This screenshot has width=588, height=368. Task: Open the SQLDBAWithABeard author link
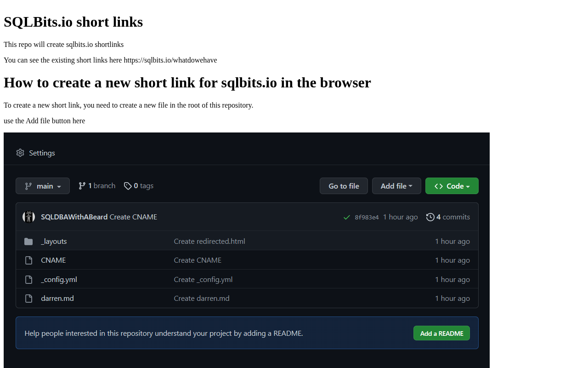[74, 217]
